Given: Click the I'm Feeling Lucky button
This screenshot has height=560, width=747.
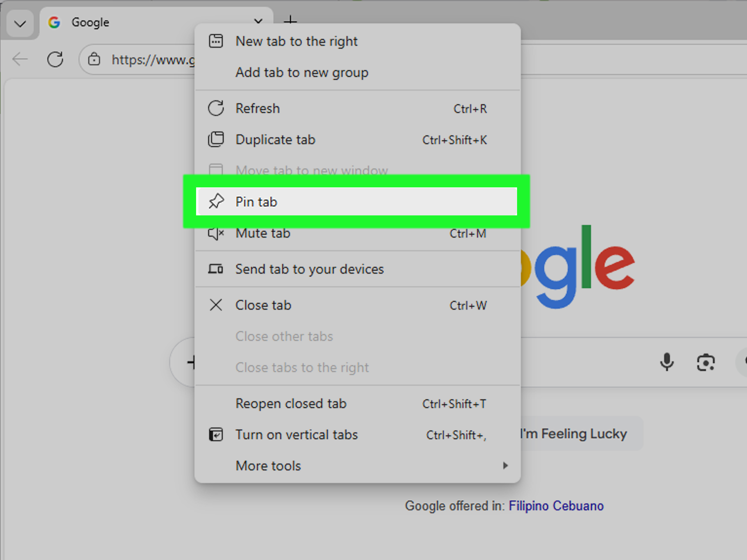Looking at the screenshot, I should tap(574, 434).
